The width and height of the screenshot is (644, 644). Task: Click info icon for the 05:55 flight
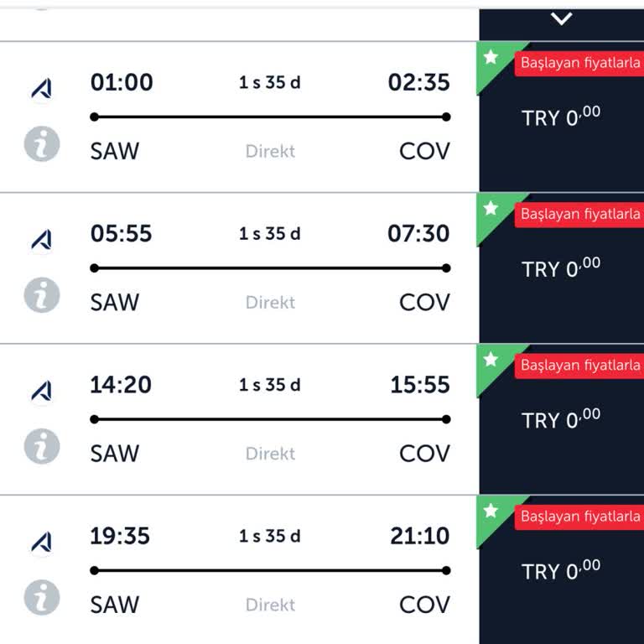click(41, 295)
